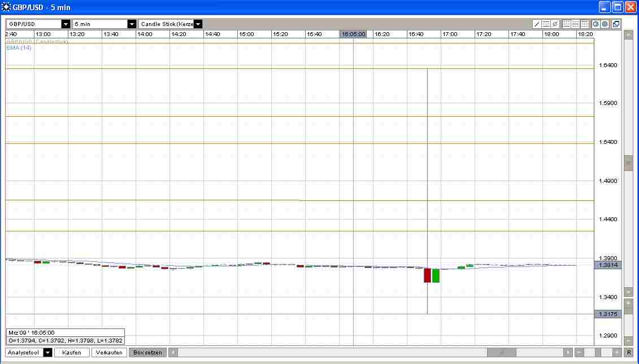Open the GBP/USD currency pair dropdown
Viewport: 639px width, 364px height.
[66, 24]
